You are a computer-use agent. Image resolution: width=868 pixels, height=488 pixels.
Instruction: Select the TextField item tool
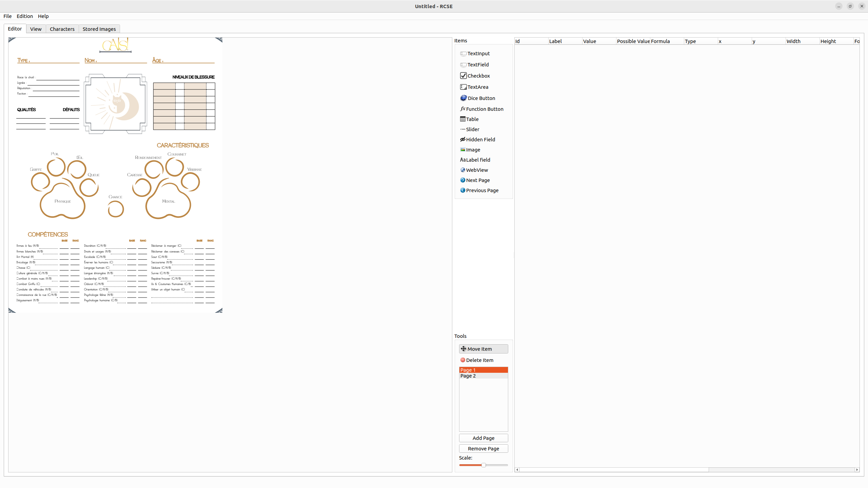tap(477, 64)
